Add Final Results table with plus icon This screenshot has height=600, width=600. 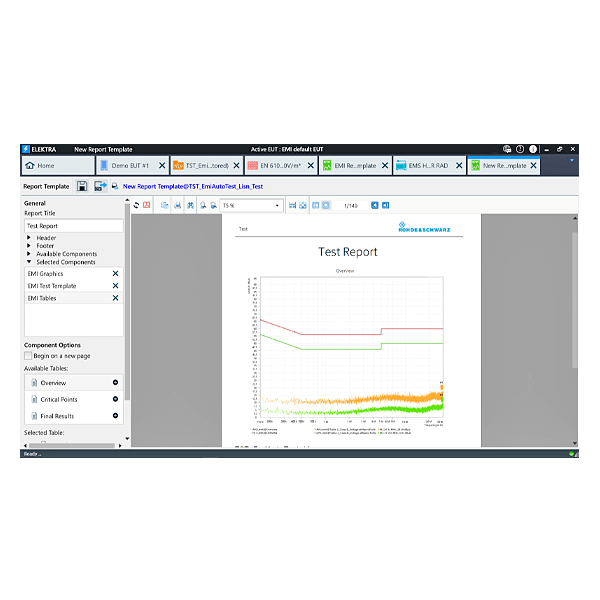pos(115,415)
